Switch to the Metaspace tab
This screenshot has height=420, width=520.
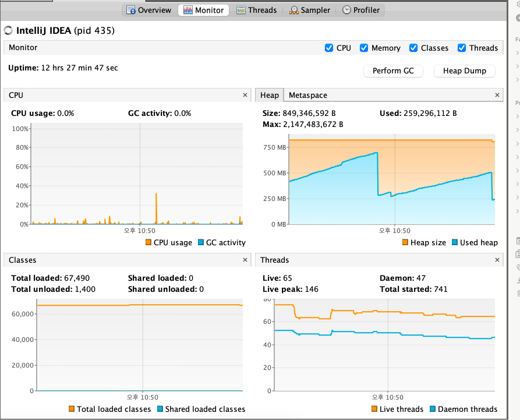pyautogui.click(x=308, y=95)
